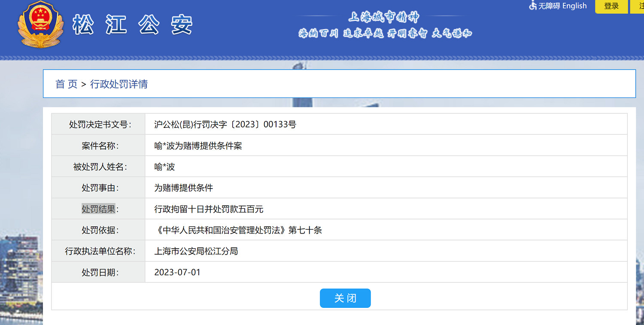
Task: Click the accessibility (无障碍) wheelchair icon
Action: click(533, 6)
